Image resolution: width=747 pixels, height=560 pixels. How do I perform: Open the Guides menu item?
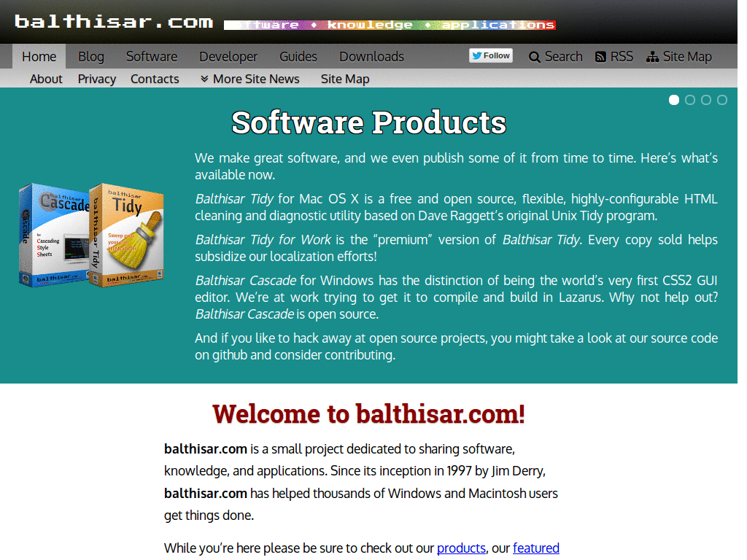[x=298, y=57]
